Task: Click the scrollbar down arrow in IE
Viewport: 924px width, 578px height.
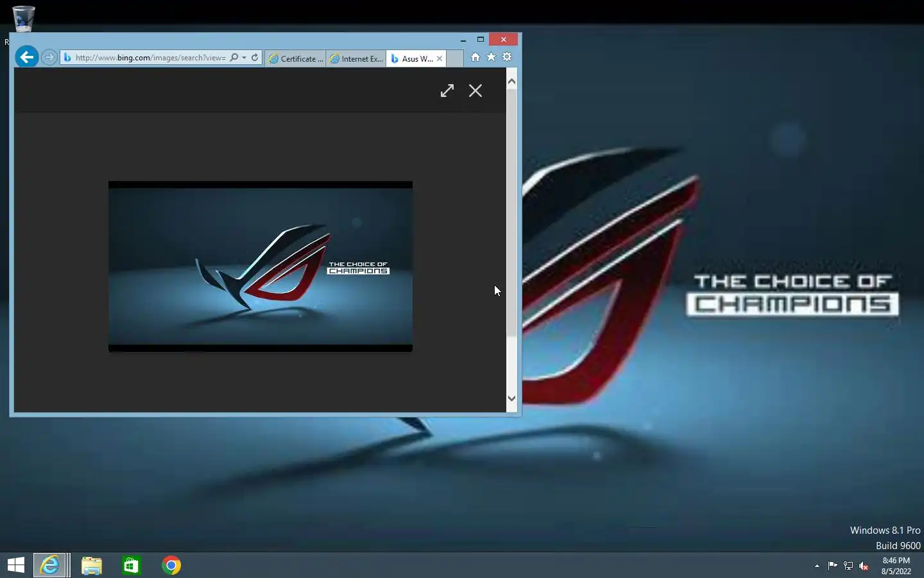Action: (511, 398)
